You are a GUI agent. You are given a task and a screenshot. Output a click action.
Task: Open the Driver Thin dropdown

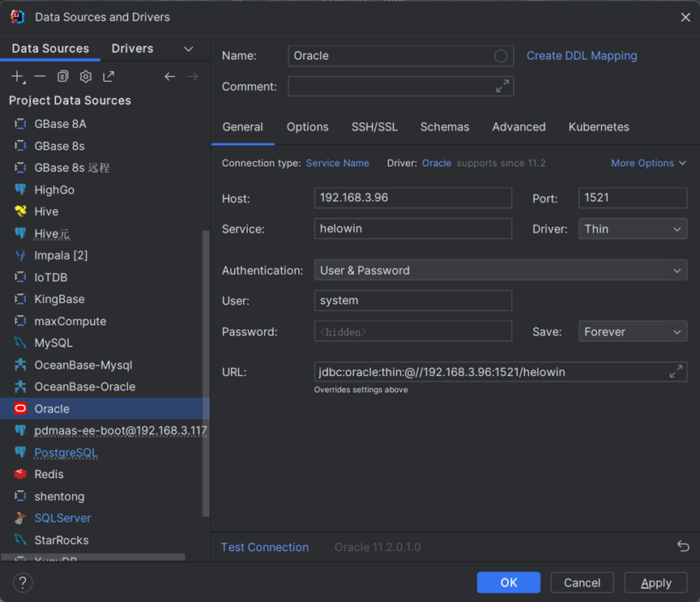pos(633,229)
